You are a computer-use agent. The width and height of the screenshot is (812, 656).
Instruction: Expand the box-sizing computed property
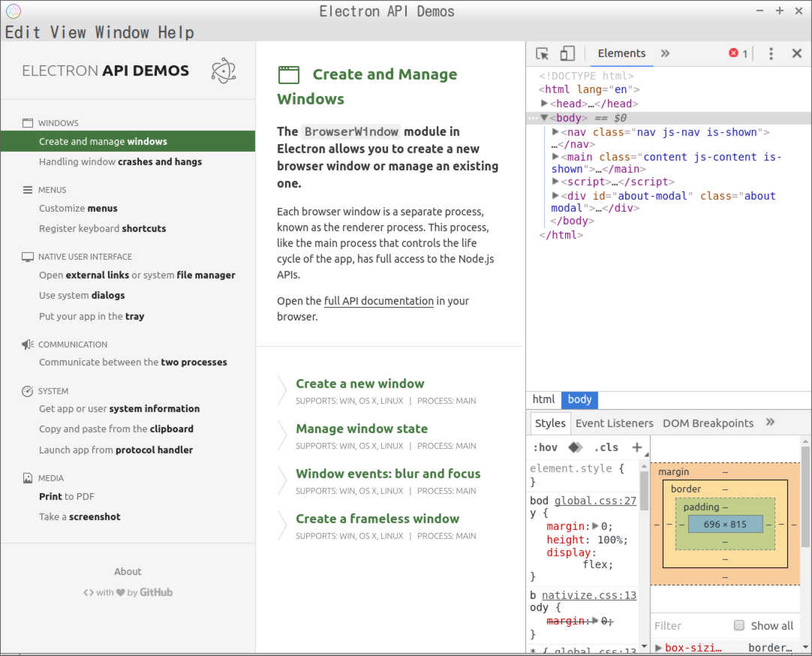coord(658,648)
